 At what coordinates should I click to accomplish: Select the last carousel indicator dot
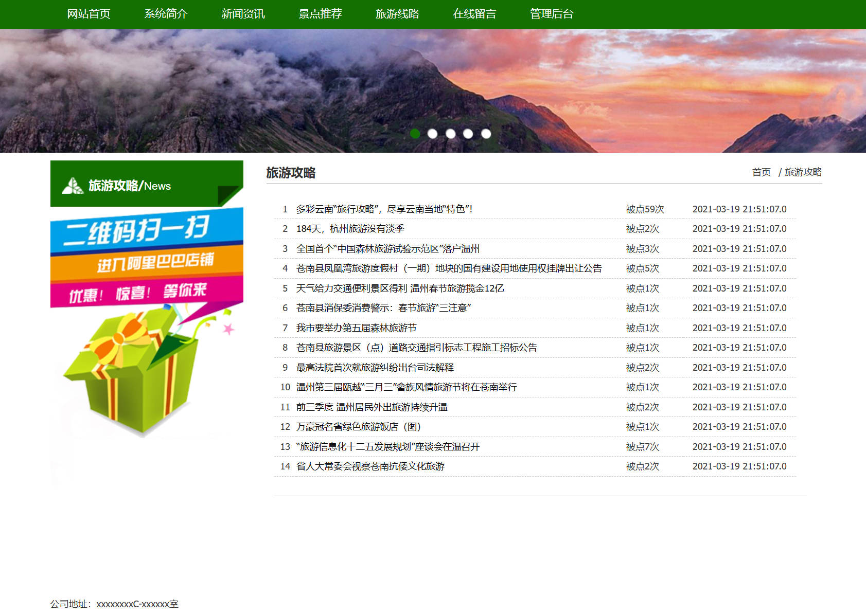[x=485, y=133]
